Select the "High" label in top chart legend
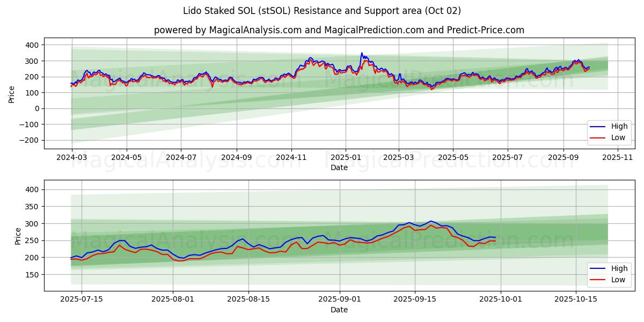This screenshot has width=644, height=322. click(x=619, y=127)
